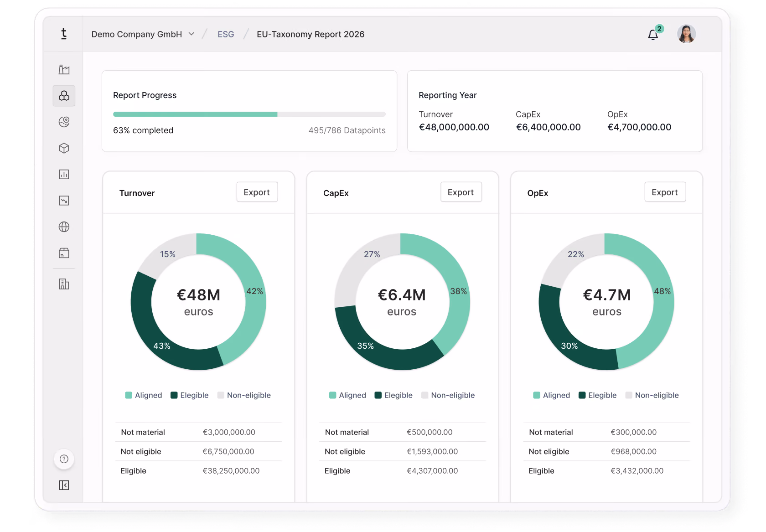Click the cube box sidebar icon

coord(64,148)
